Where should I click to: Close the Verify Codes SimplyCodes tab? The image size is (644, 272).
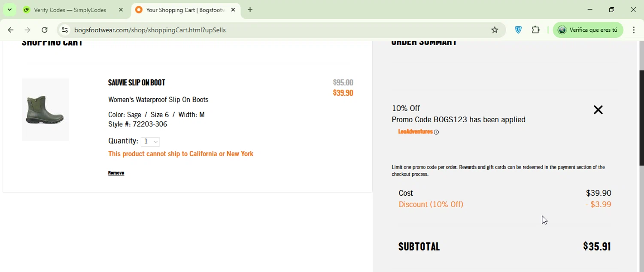(121, 10)
